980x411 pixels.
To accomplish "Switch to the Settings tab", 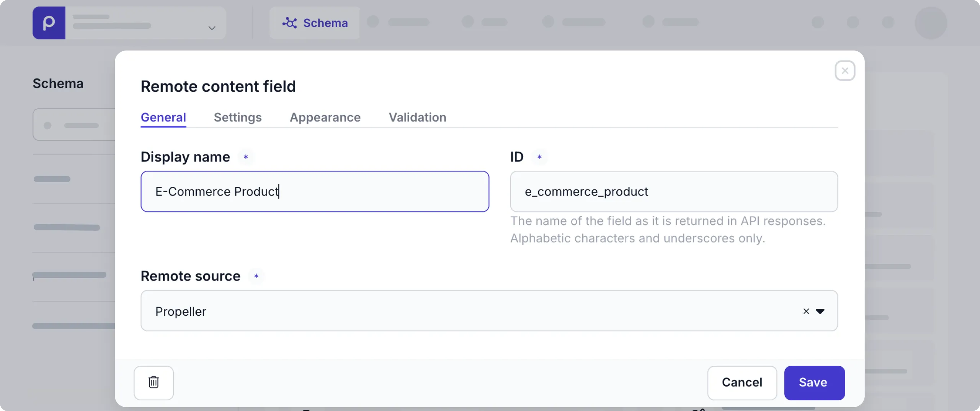I will (x=237, y=117).
